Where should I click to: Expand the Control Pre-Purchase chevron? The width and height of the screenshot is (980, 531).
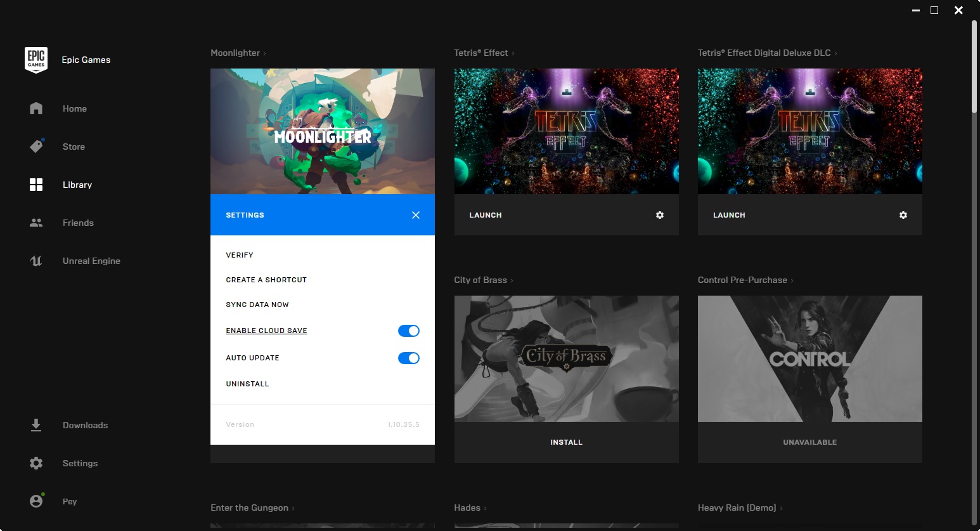pos(792,280)
